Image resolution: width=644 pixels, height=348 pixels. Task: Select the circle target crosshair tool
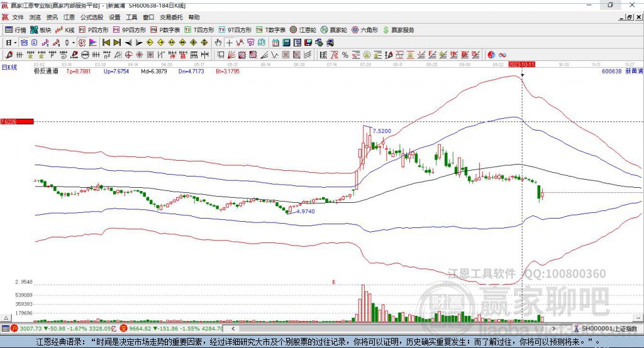128,55
